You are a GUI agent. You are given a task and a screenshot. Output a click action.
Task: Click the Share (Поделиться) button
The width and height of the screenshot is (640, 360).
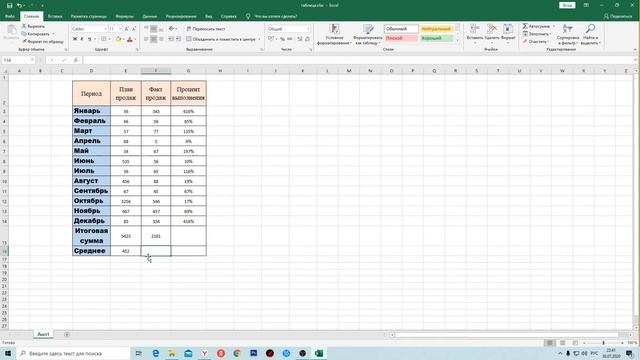click(618, 16)
